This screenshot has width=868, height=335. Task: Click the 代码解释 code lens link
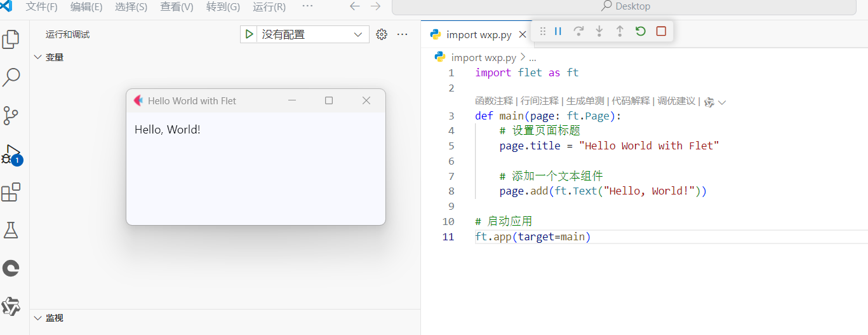[x=631, y=101]
